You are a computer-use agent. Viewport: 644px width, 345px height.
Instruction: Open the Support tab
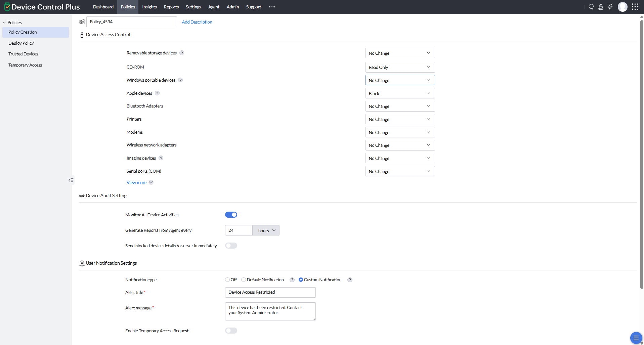tap(254, 7)
